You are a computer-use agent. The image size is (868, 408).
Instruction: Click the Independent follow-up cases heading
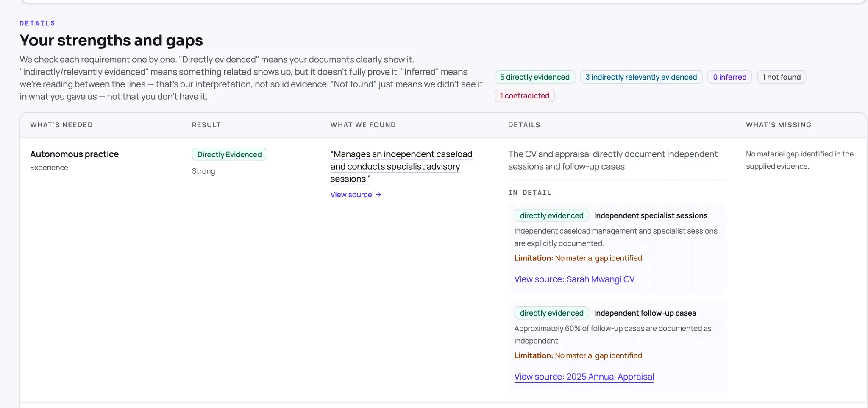(645, 313)
